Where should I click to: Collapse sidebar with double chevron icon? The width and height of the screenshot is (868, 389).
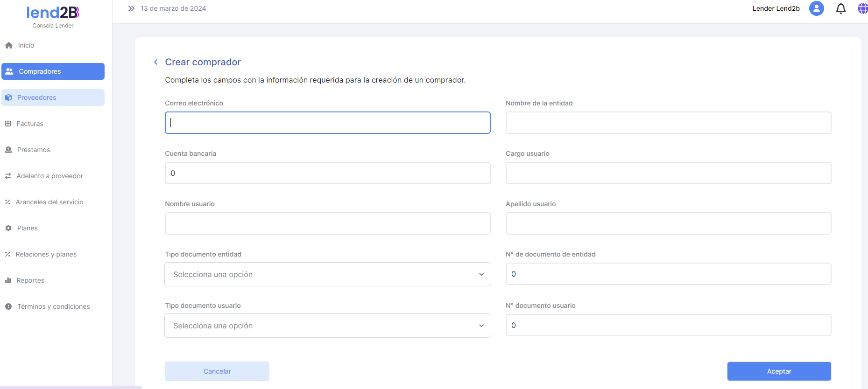[131, 8]
